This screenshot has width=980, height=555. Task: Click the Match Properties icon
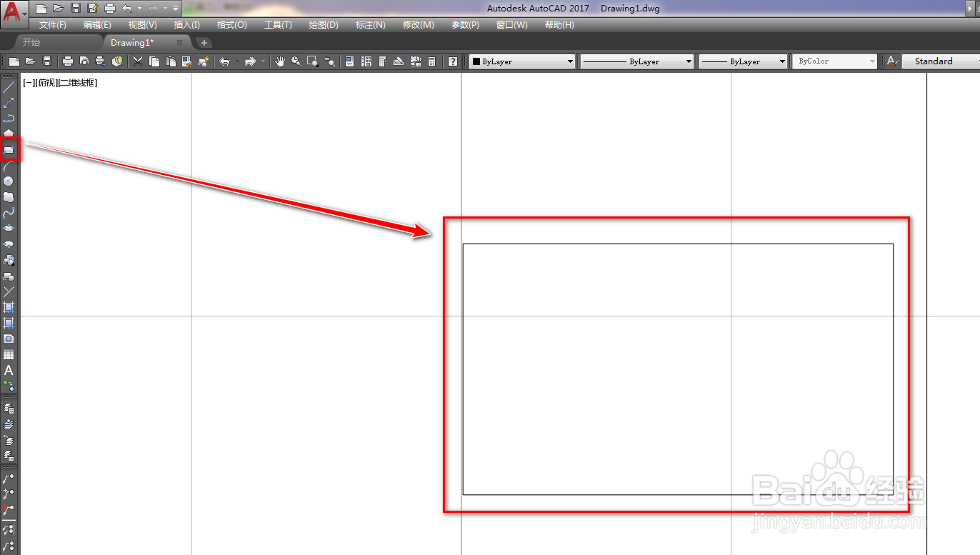point(187,61)
